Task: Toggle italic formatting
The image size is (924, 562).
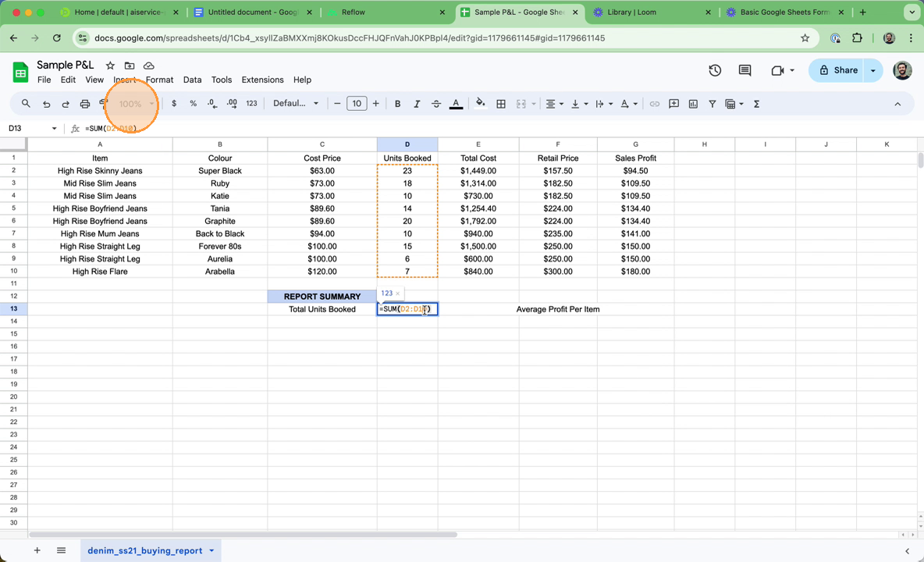Action: coord(417,104)
